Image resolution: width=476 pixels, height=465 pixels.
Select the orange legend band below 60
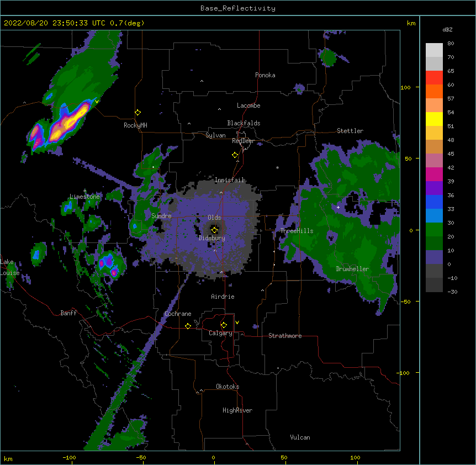coord(434,91)
